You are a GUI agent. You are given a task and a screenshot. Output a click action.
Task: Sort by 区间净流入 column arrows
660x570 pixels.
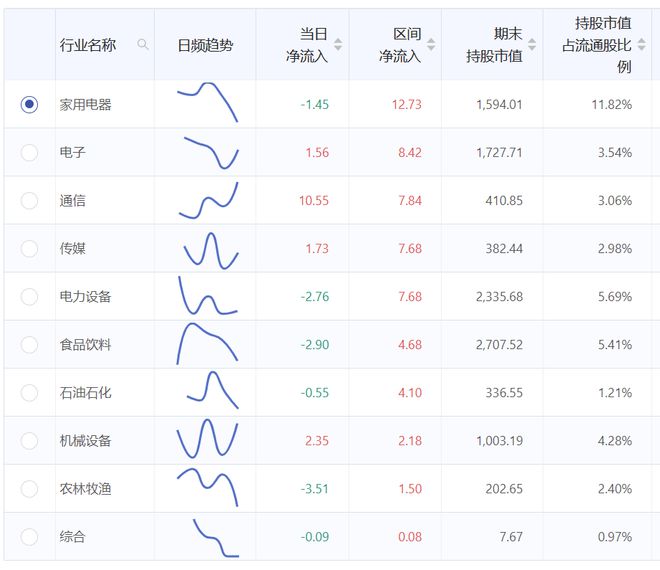click(431, 44)
